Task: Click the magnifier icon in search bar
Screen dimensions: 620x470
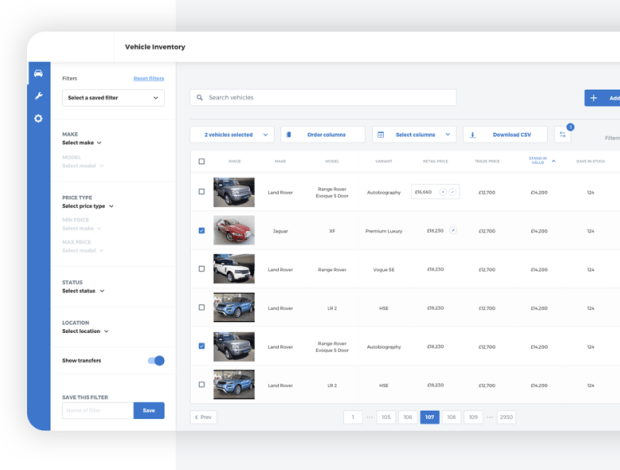Action: pyautogui.click(x=200, y=98)
